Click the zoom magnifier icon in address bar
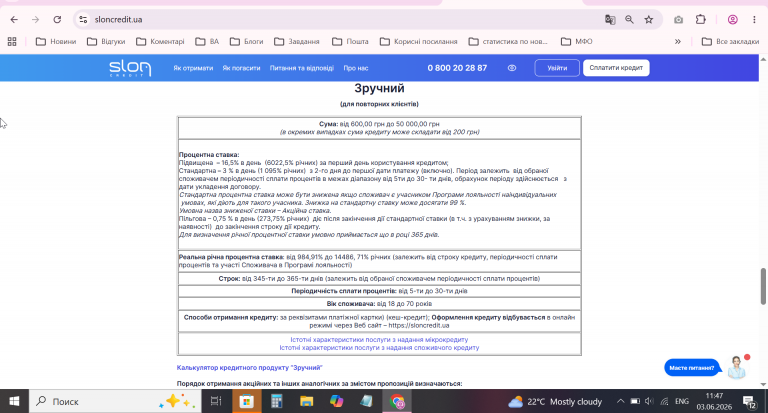 pos(629,20)
